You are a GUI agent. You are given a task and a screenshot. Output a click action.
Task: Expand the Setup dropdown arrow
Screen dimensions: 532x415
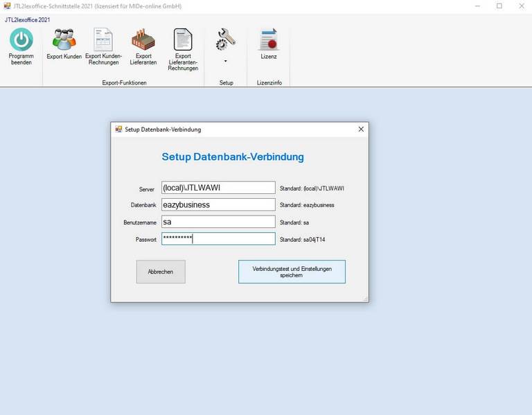coord(226,62)
